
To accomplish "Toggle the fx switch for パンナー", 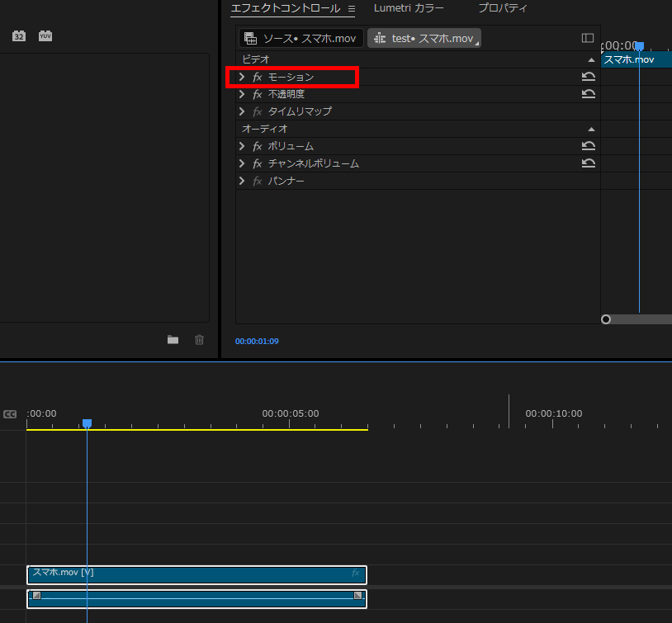I will point(257,182).
